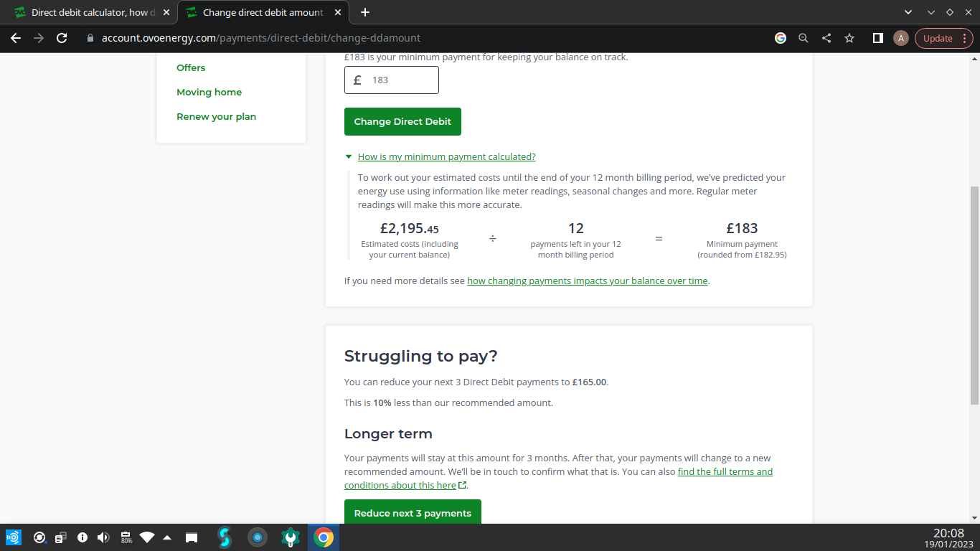Open the application launcher in taskbar
Image resolution: width=980 pixels, height=551 pixels.
click(x=14, y=537)
